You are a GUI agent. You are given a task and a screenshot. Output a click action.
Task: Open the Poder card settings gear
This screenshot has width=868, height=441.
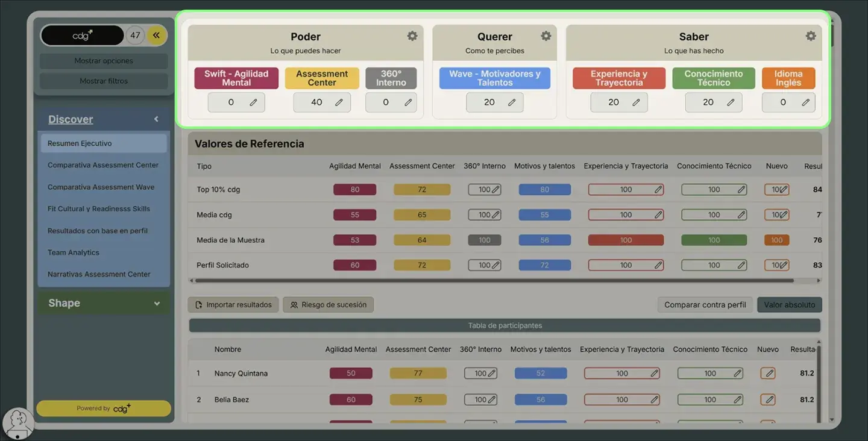click(412, 36)
